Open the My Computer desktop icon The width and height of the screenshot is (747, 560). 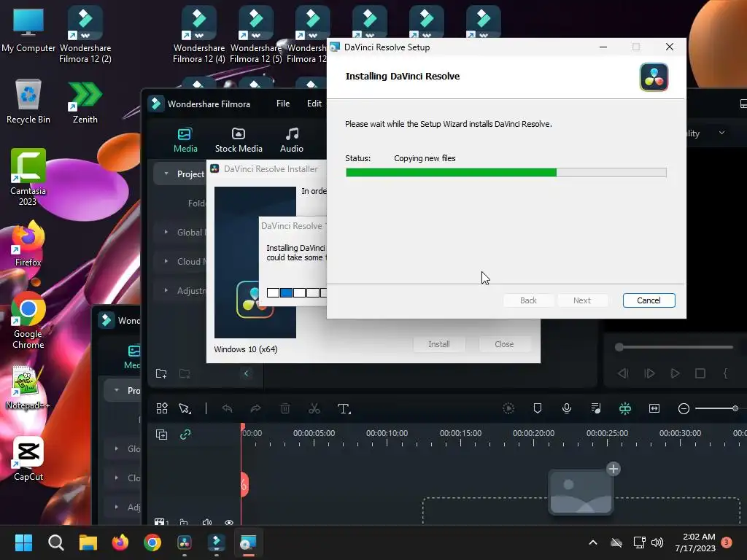pos(28,29)
